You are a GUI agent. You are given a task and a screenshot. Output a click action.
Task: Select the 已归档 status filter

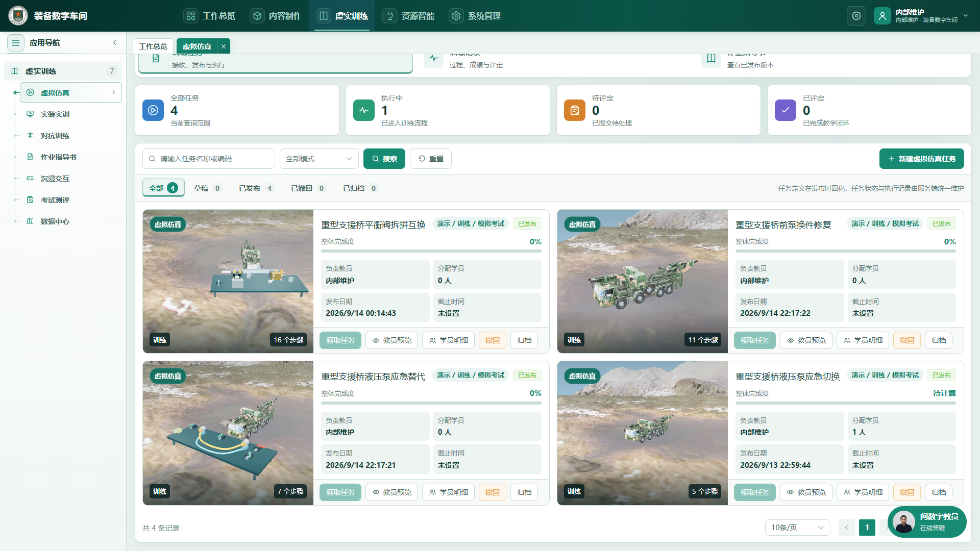360,188
